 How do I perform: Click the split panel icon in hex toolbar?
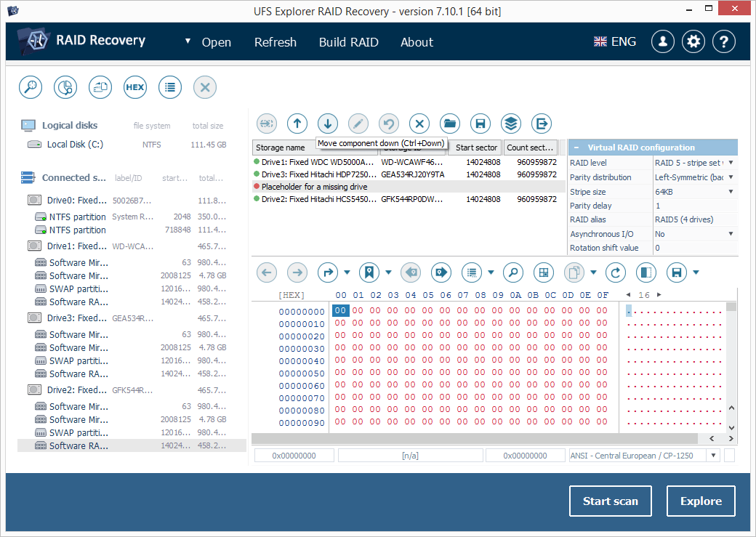[646, 272]
